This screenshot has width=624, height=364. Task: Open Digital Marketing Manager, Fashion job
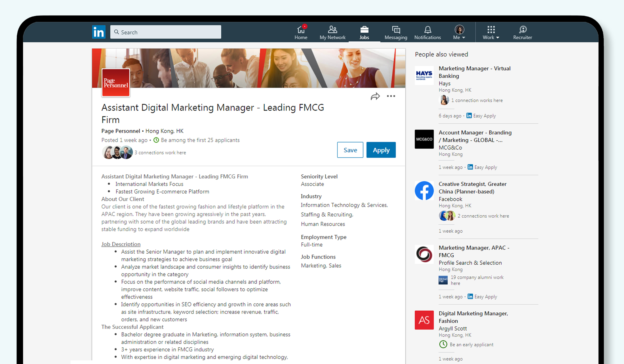(473, 317)
